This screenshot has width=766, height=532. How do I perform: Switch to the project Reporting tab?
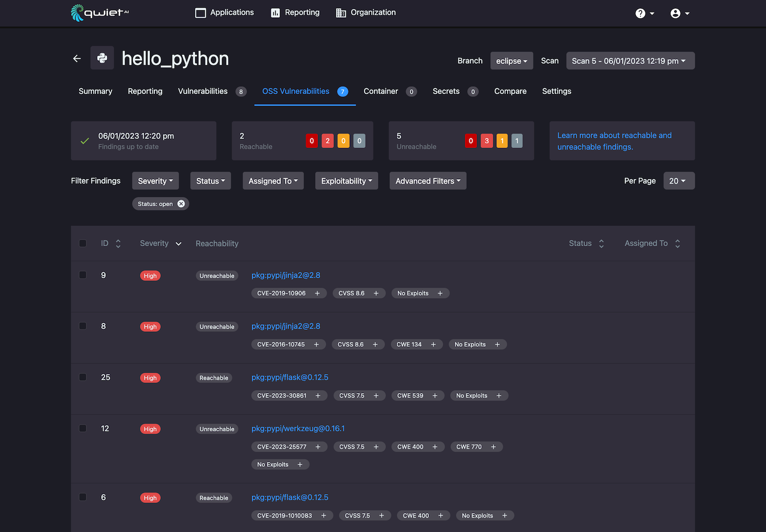(145, 91)
